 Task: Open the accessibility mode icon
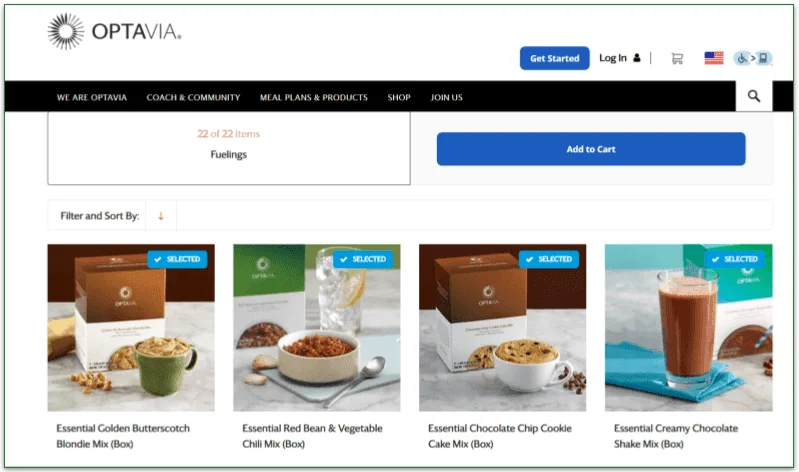coord(753,58)
